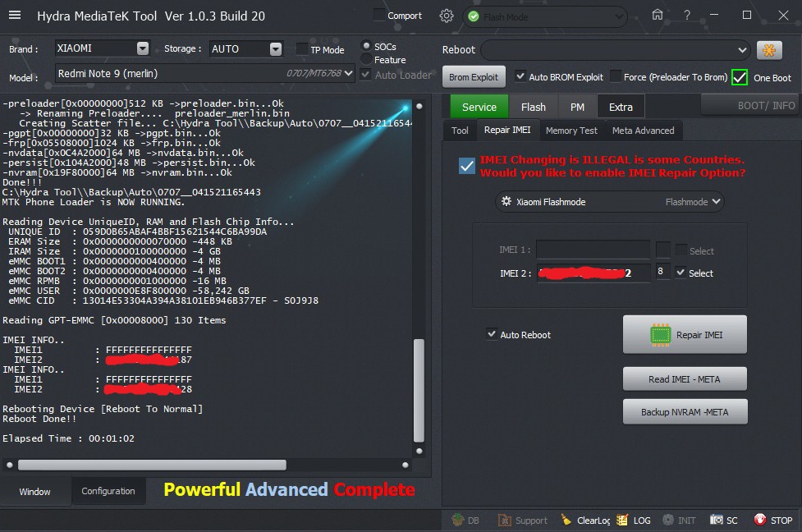
Task: Select the Repair IMEI sub-tab
Action: (507, 130)
